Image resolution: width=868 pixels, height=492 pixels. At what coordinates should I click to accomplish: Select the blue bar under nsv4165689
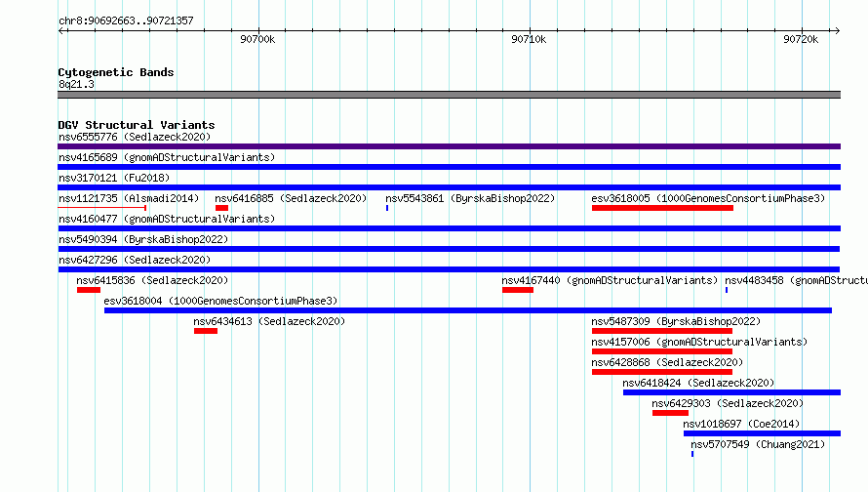(449, 167)
